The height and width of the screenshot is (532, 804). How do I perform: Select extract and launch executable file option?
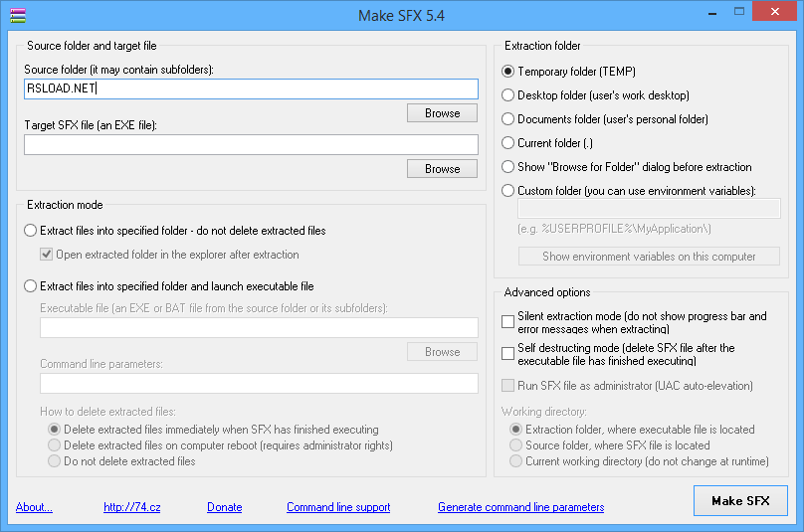coord(30,286)
